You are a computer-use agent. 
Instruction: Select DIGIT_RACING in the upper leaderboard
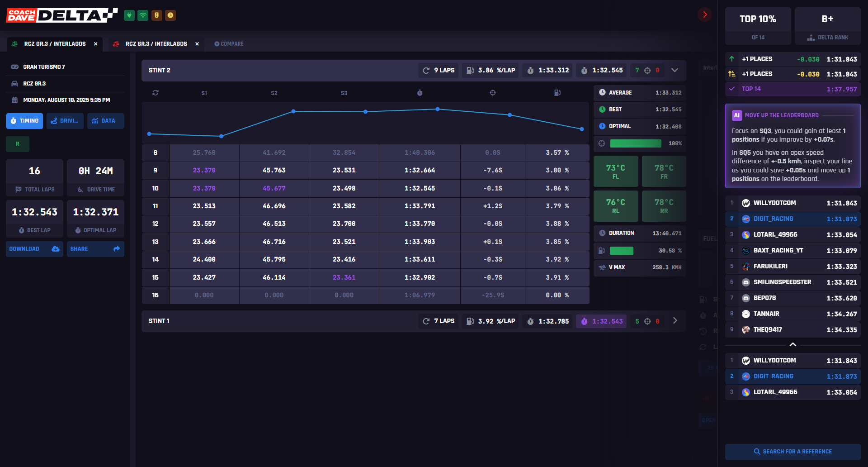tap(793, 219)
